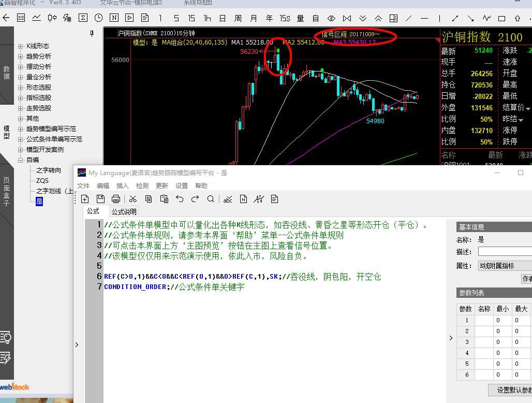The height and width of the screenshot is (403, 532).
Task: Expand the 指标选股 tree node
Action: click(x=21, y=98)
